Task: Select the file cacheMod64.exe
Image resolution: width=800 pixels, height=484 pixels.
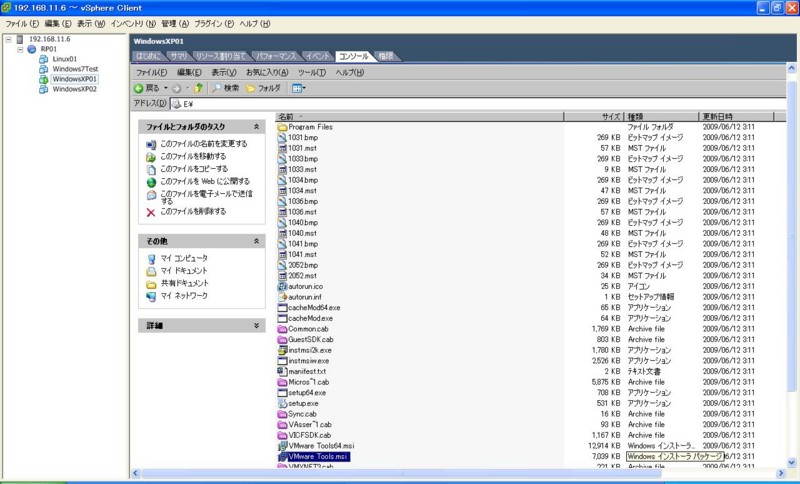Action: (x=314, y=308)
